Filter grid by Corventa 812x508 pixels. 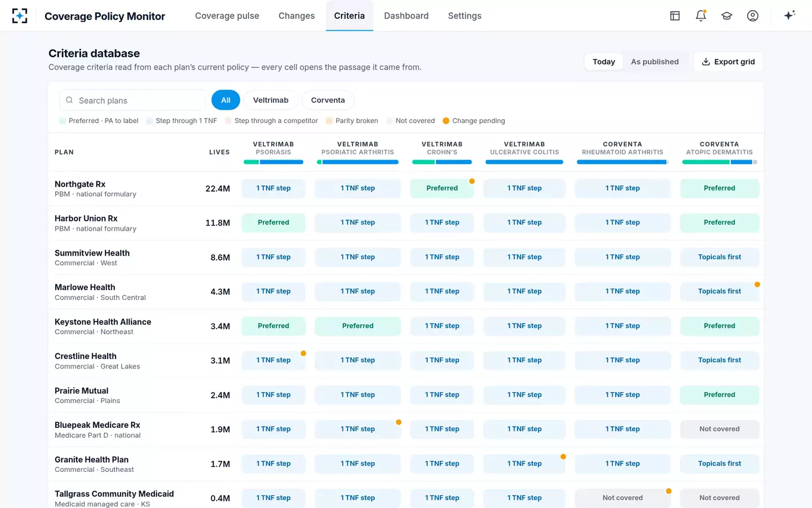coord(328,100)
